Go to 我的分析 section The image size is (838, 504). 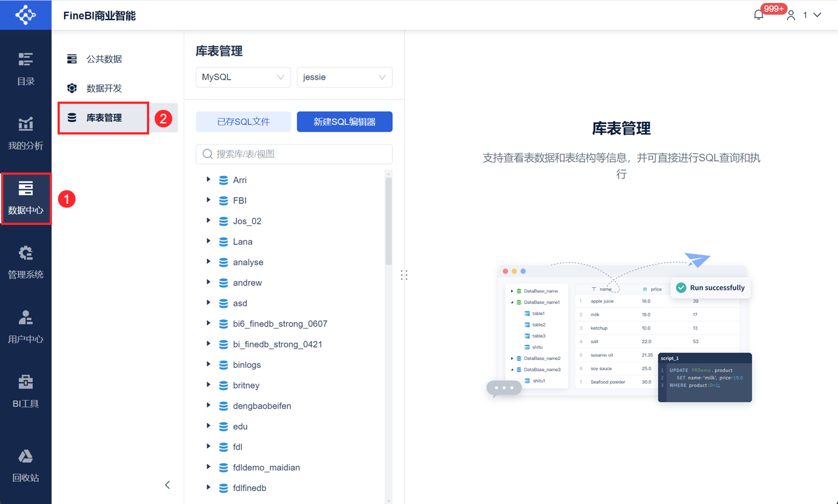pos(26,134)
